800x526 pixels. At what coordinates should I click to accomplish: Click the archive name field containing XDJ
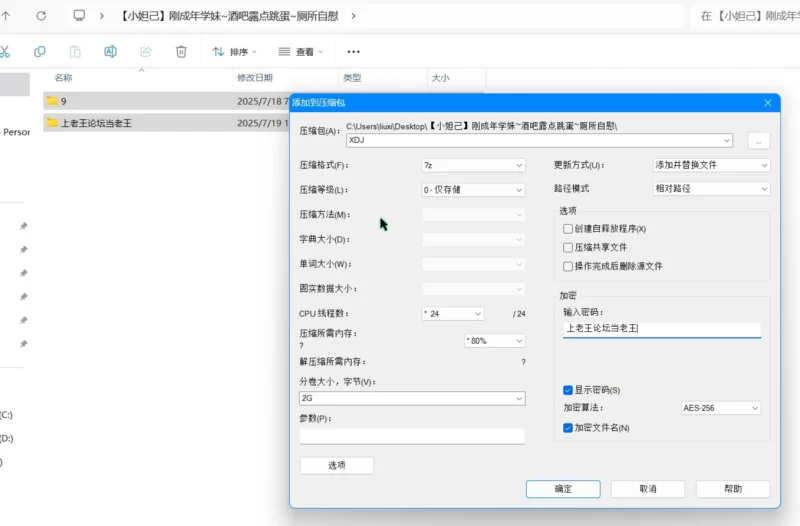click(x=539, y=140)
